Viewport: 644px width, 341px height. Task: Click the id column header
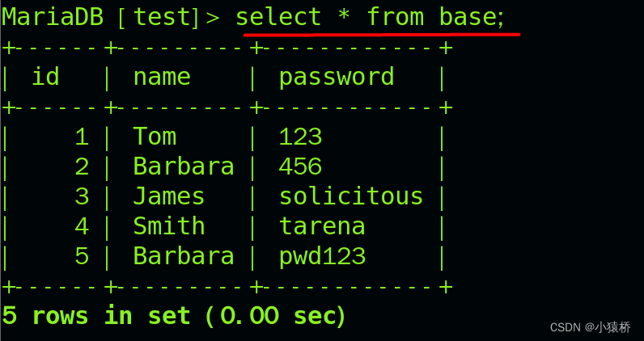pos(45,76)
